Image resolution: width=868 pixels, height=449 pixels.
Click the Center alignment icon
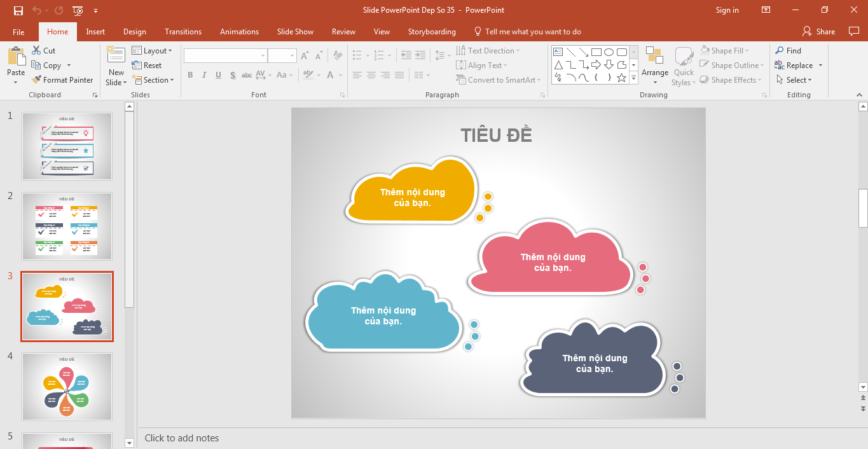point(371,75)
